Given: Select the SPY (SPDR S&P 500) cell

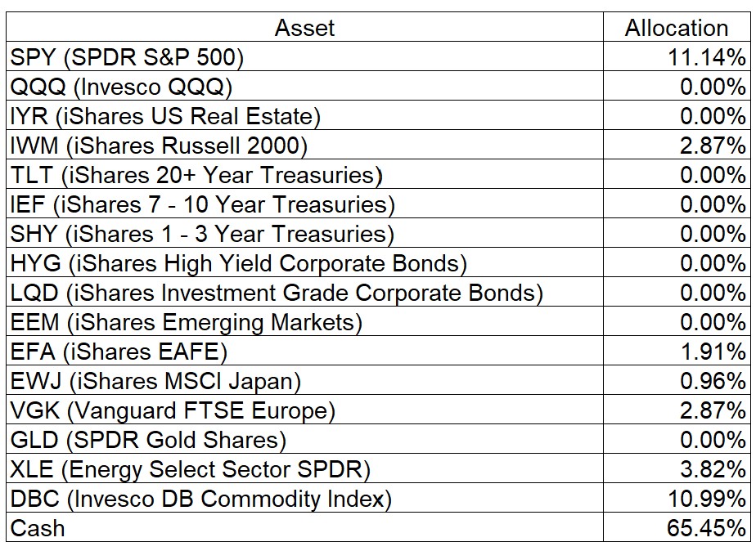Looking at the screenshot, I should (128, 57).
